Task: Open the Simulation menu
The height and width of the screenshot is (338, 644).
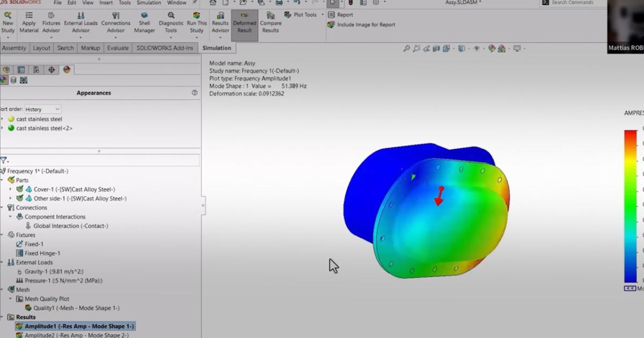Action: coord(148,3)
